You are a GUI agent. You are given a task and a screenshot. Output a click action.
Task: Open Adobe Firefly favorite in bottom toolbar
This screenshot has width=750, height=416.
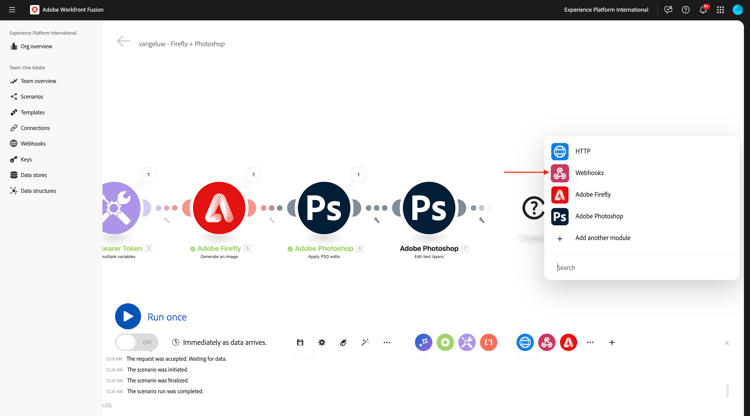[x=568, y=342]
